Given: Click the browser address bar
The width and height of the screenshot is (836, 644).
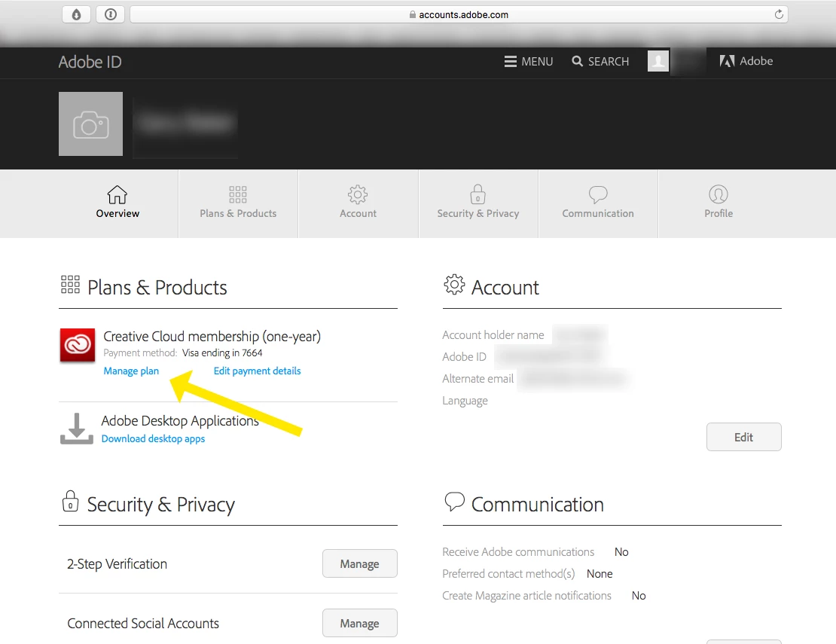Looking at the screenshot, I should point(459,14).
